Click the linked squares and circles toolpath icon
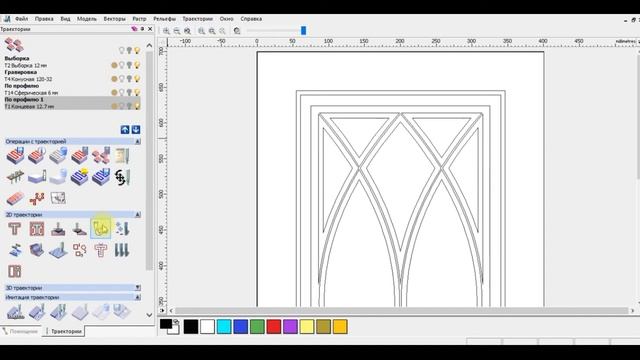Viewport: 640px width, 360px height. click(x=79, y=250)
